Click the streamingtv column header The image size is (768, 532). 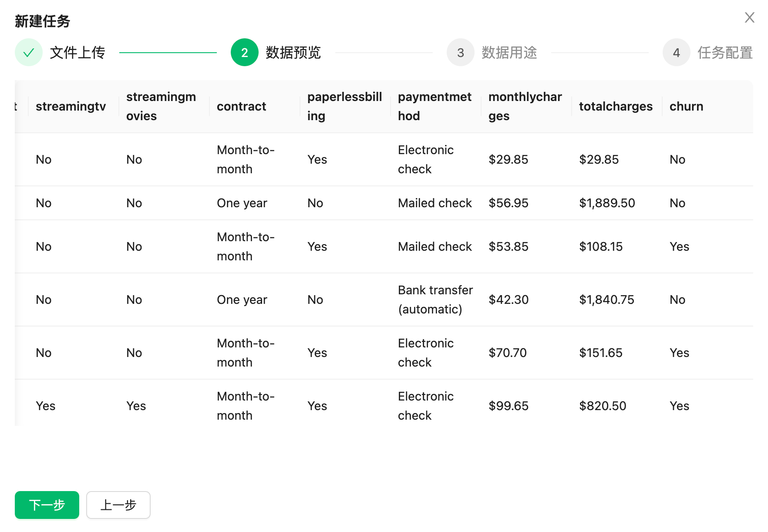(71, 106)
